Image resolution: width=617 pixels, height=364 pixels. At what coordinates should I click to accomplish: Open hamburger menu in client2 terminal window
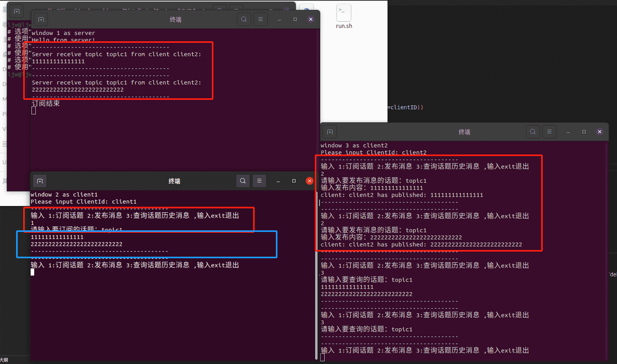[x=549, y=132]
